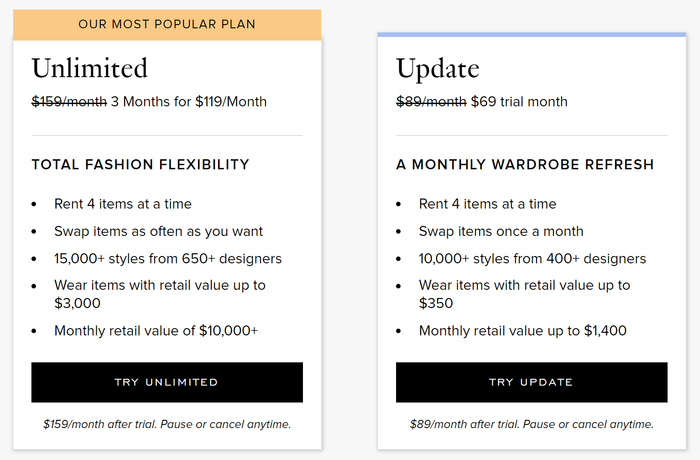Click the crossed-out $89/month price
Image resolution: width=700 pixels, height=460 pixels.
coord(431,101)
